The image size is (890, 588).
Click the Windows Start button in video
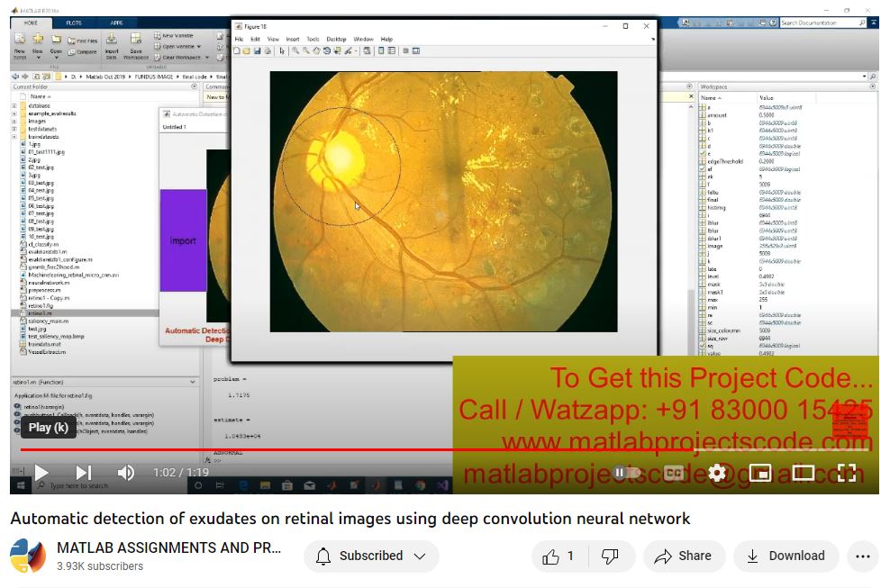[x=20, y=485]
